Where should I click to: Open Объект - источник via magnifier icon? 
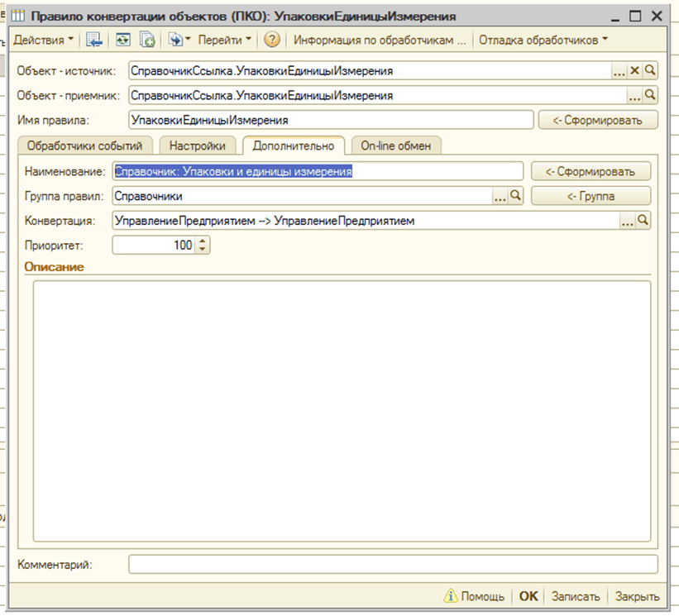click(650, 71)
